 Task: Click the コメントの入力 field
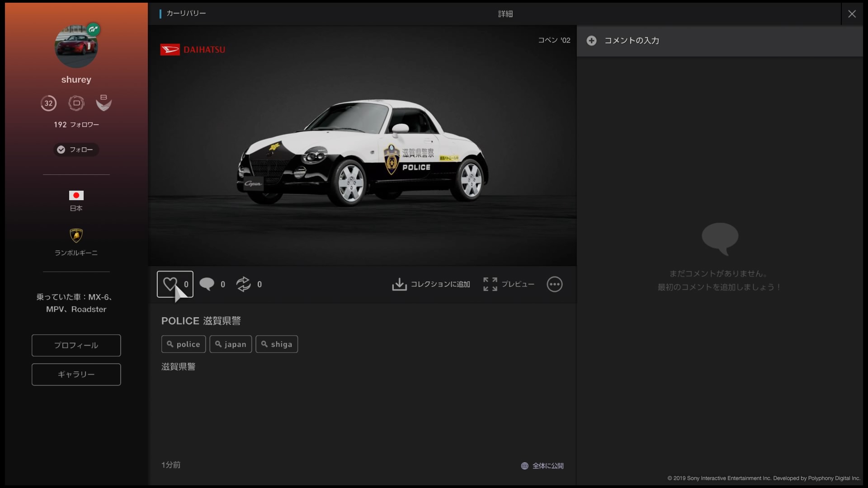(720, 41)
